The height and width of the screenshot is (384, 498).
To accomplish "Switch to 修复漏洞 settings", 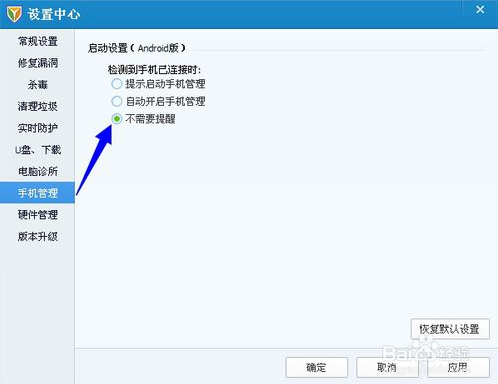I will [x=38, y=63].
